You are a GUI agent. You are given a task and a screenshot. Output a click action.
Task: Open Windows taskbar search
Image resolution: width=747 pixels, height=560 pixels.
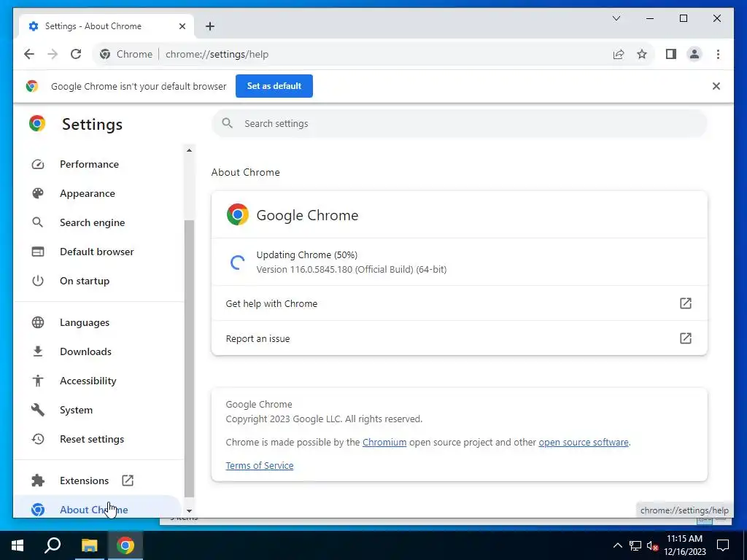pyautogui.click(x=53, y=545)
